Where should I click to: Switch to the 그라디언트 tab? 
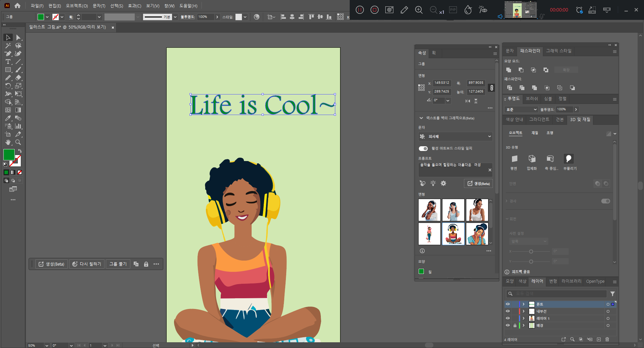[x=539, y=120]
